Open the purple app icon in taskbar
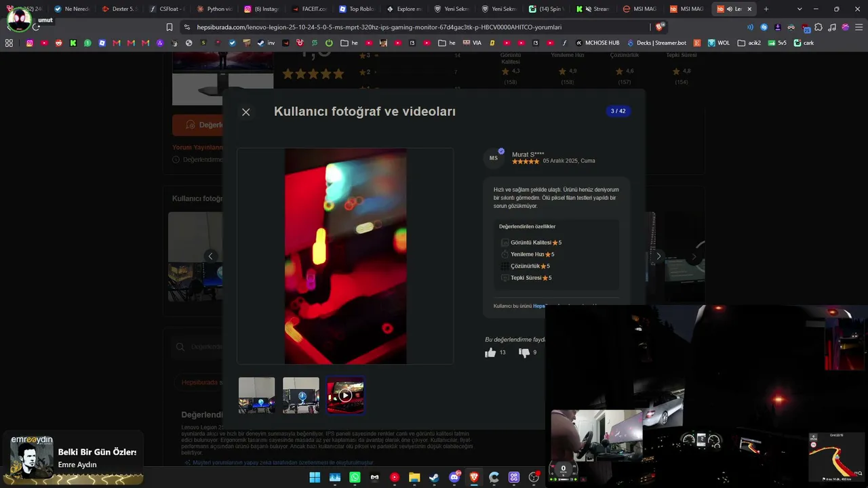Screen dimensions: 868x488 514,477
